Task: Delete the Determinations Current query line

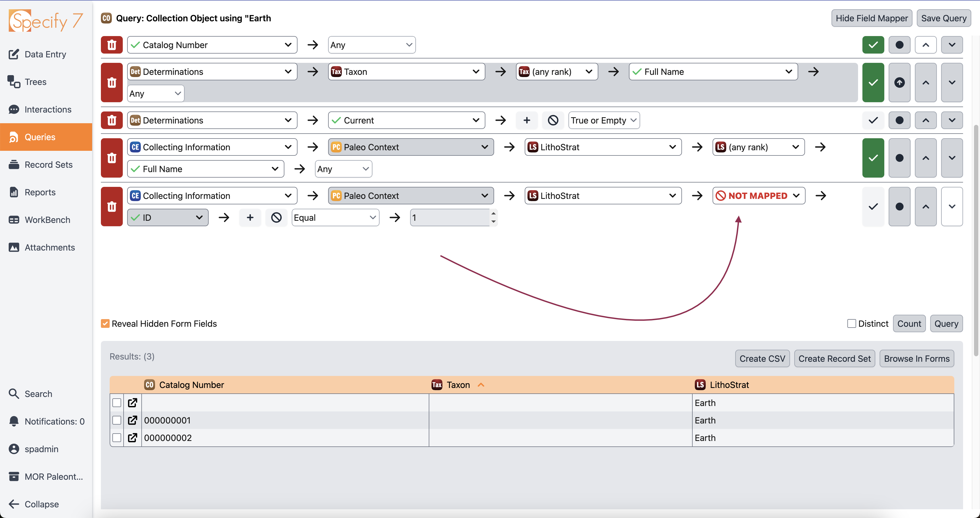Action: (112, 120)
